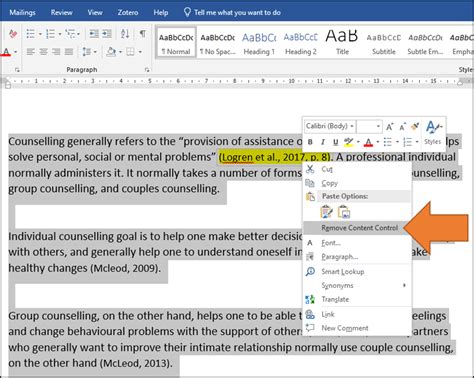Choose Copy from the context menu
This screenshot has width=474, height=378.
[357, 183]
